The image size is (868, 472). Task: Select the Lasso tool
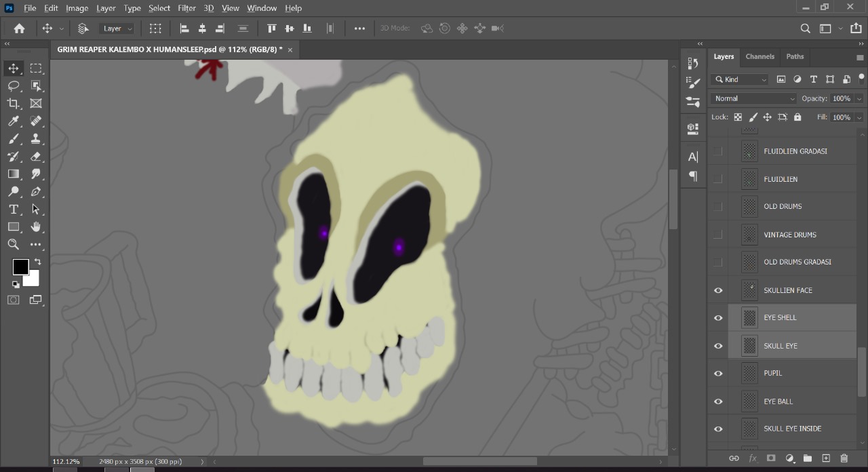(x=14, y=85)
